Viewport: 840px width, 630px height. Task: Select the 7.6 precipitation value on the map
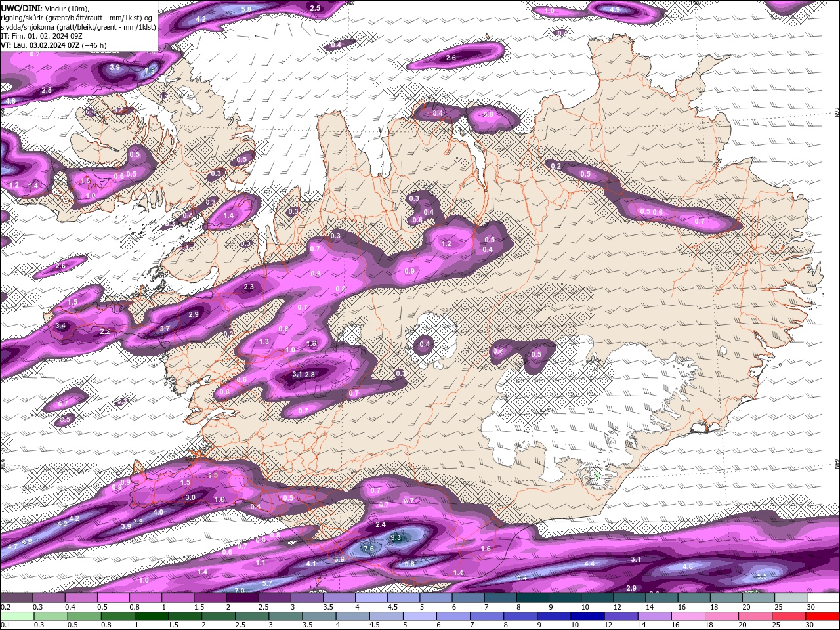pyautogui.click(x=368, y=549)
